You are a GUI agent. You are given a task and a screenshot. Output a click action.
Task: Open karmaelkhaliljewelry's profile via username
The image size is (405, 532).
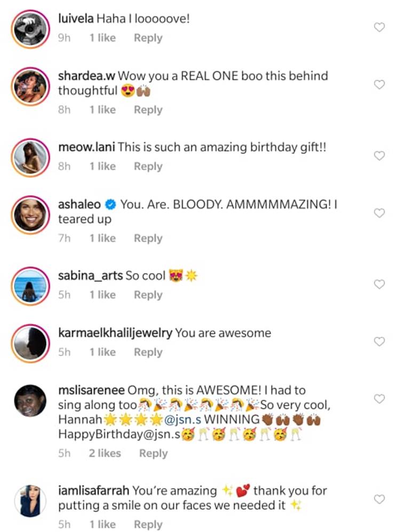(x=115, y=333)
